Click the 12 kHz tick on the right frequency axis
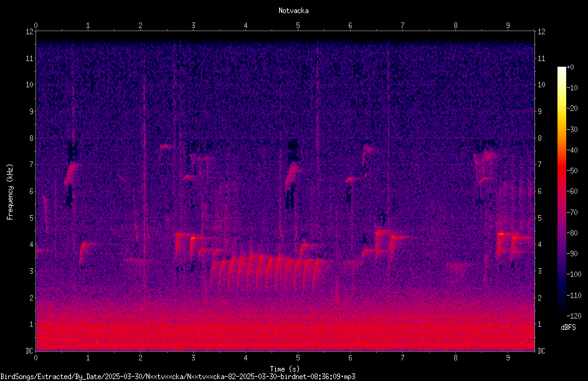The height and width of the screenshot is (381, 588). click(x=541, y=32)
